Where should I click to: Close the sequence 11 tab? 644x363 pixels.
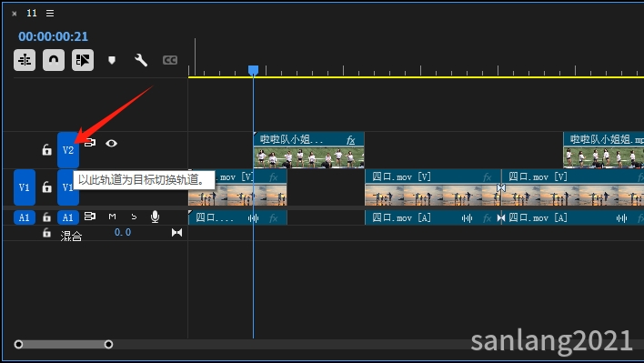[15, 14]
